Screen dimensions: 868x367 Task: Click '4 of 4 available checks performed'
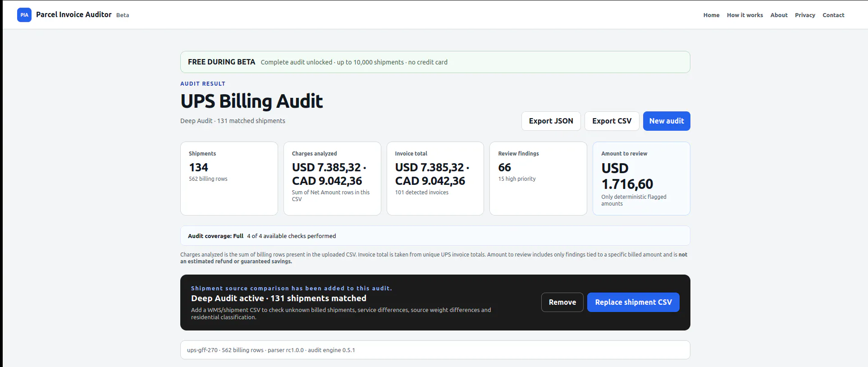(x=291, y=236)
